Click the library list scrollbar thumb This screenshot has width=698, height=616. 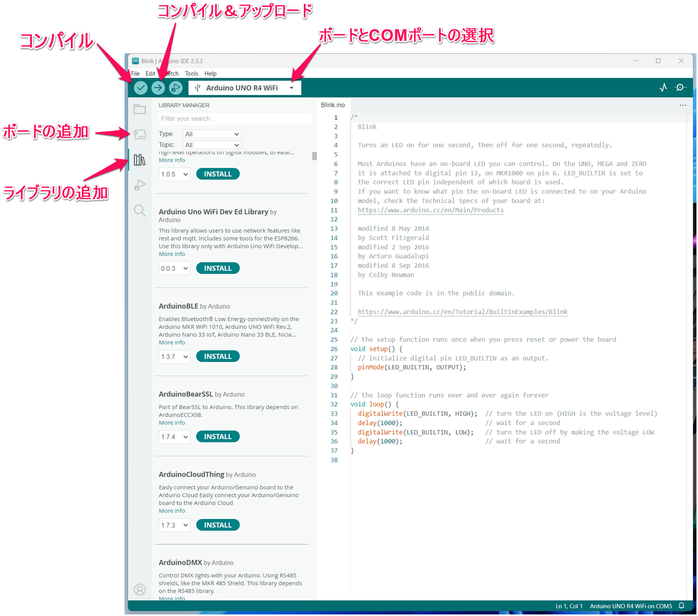click(x=314, y=156)
